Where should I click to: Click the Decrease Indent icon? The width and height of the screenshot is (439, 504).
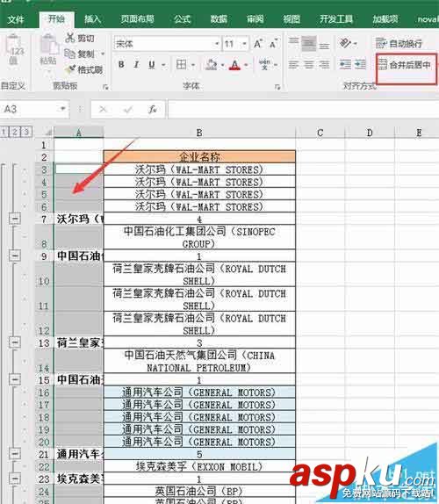pos(345,65)
